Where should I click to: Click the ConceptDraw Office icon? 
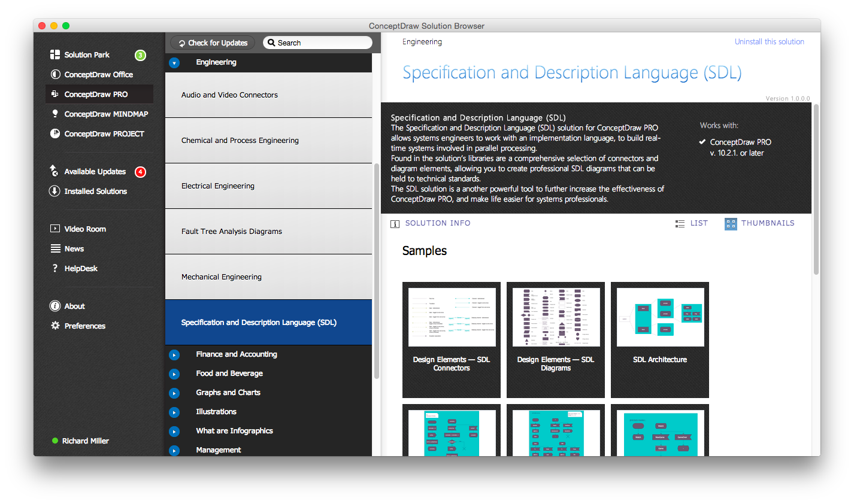pyautogui.click(x=55, y=74)
